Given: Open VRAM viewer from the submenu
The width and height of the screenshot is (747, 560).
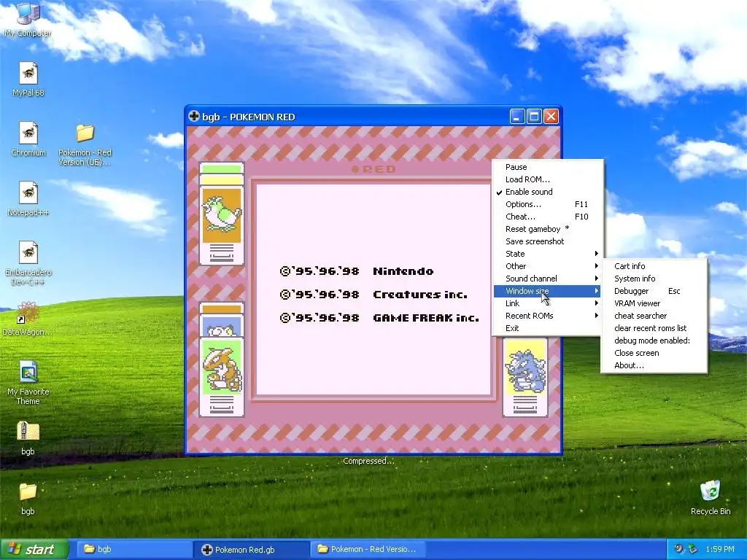Looking at the screenshot, I should pos(654,303).
